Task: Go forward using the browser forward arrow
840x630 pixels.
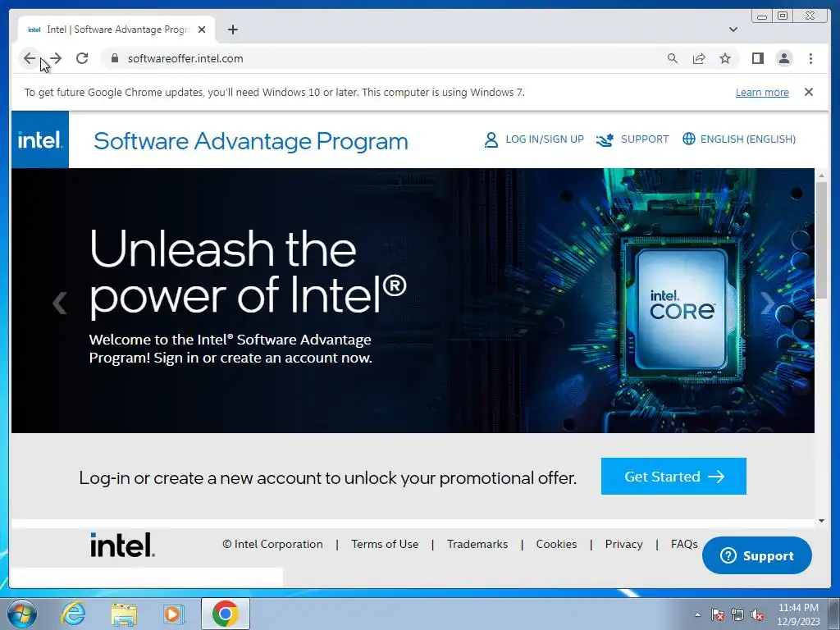Action: (x=56, y=58)
